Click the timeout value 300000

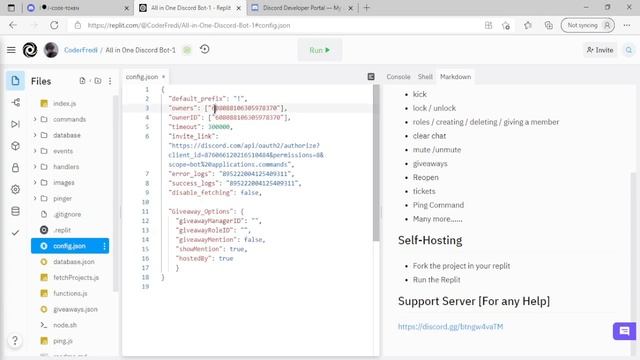point(219,127)
